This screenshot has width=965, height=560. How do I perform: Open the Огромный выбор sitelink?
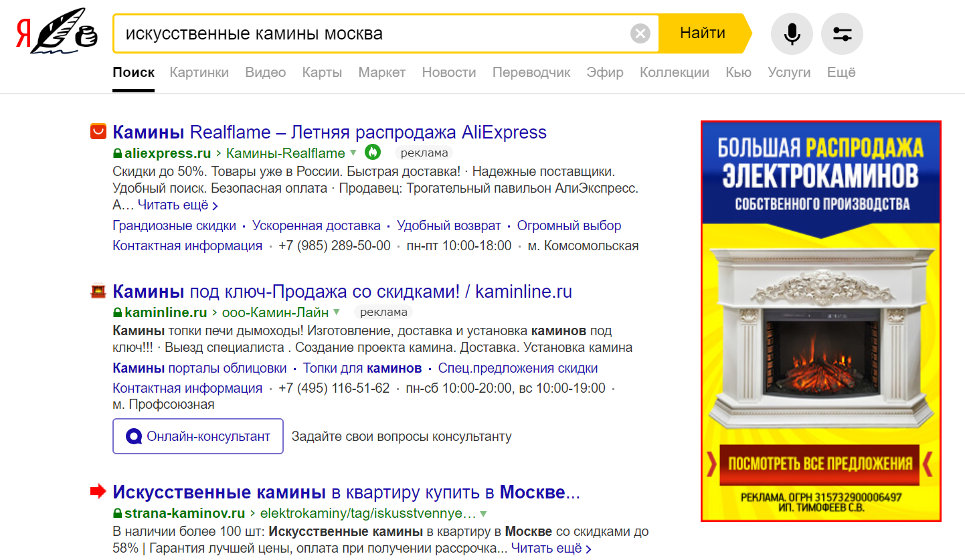click(x=569, y=225)
